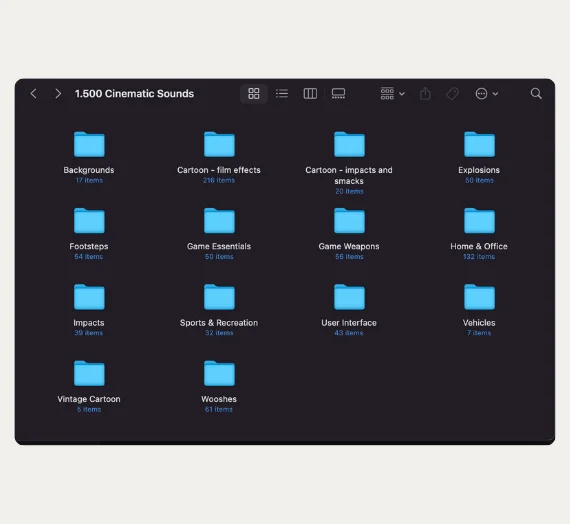570x524 pixels.
Task: Click the Explosions folder name
Action: [x=479, y=170]
